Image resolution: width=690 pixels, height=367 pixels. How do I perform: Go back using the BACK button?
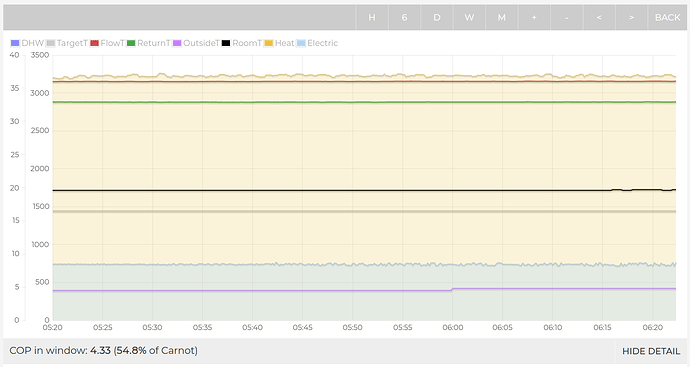click(x=668, y=18)
